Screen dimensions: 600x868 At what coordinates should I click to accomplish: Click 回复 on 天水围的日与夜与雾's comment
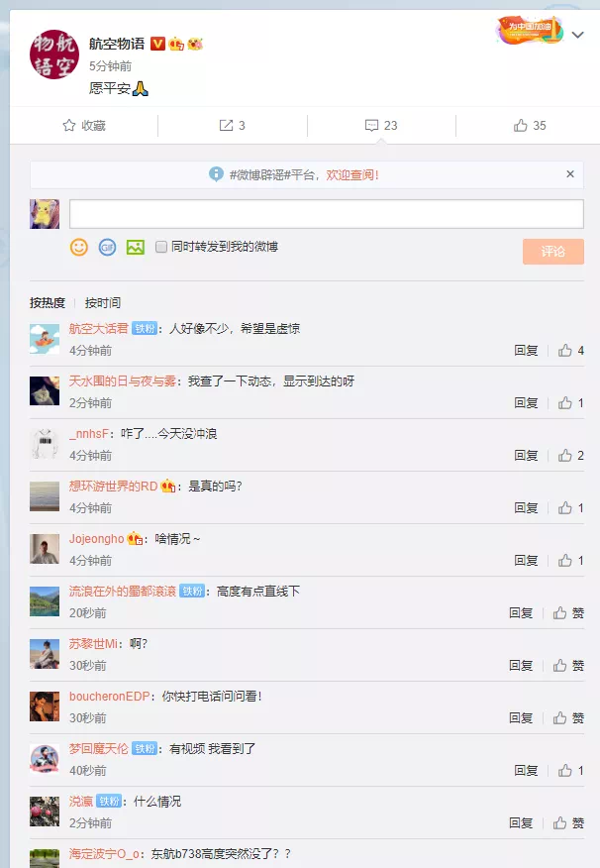tap(526, 403)
